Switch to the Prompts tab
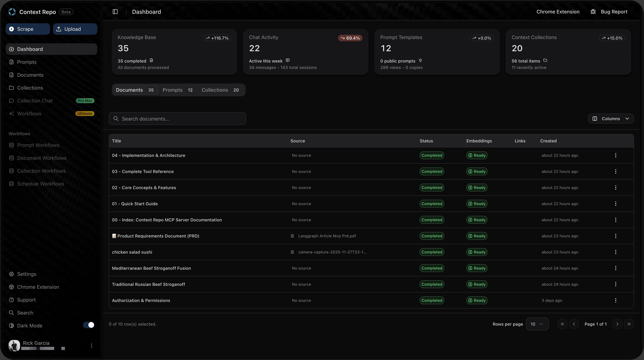Viewport: 644px width, 360px height. pos(177,90)
